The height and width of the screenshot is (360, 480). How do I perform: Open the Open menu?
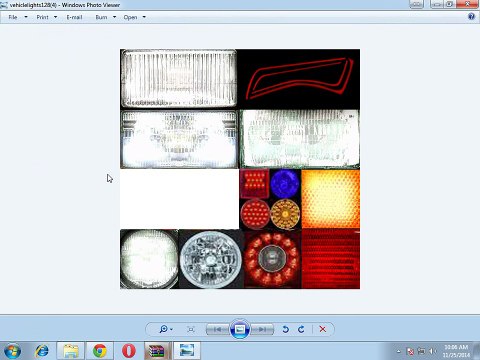[130, 17]
